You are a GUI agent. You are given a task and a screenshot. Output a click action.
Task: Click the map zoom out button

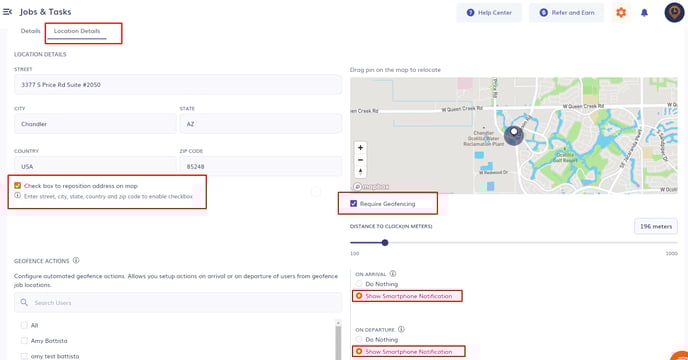pyautogui.click(x=360, y=160)
